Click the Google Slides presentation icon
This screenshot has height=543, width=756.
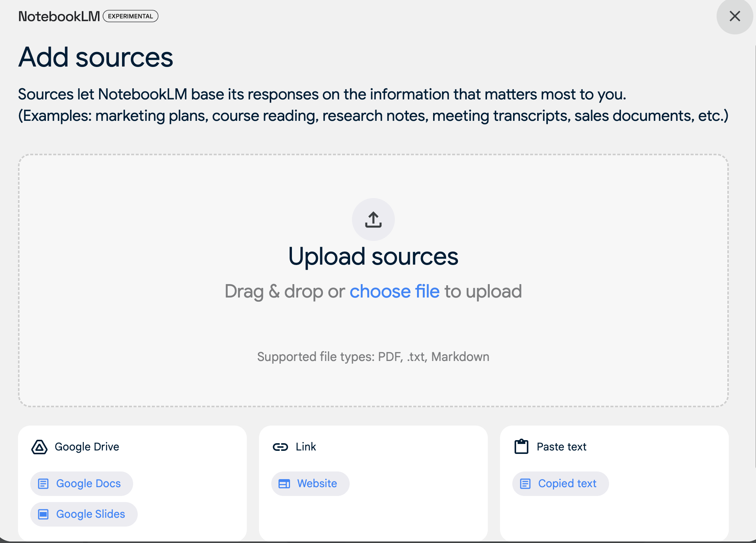point(44,514)
